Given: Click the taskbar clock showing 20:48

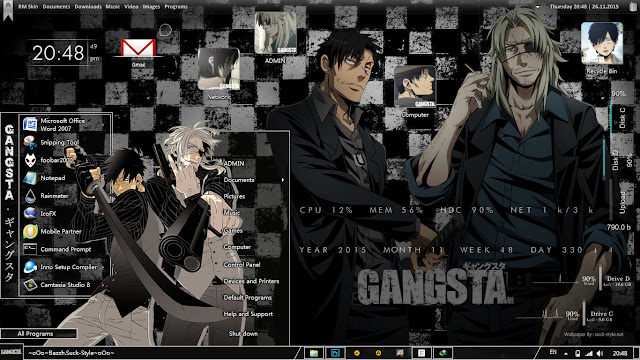Looking at the screenshot, I should (x=620, y=353).
